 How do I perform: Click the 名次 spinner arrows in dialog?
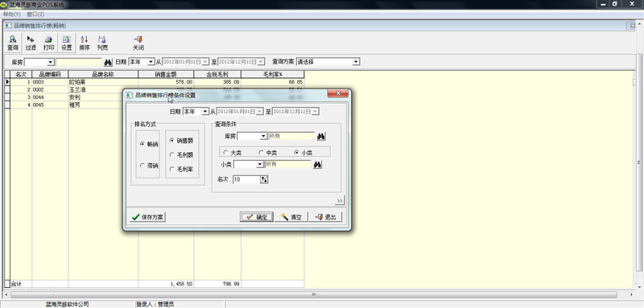(264, 179)
